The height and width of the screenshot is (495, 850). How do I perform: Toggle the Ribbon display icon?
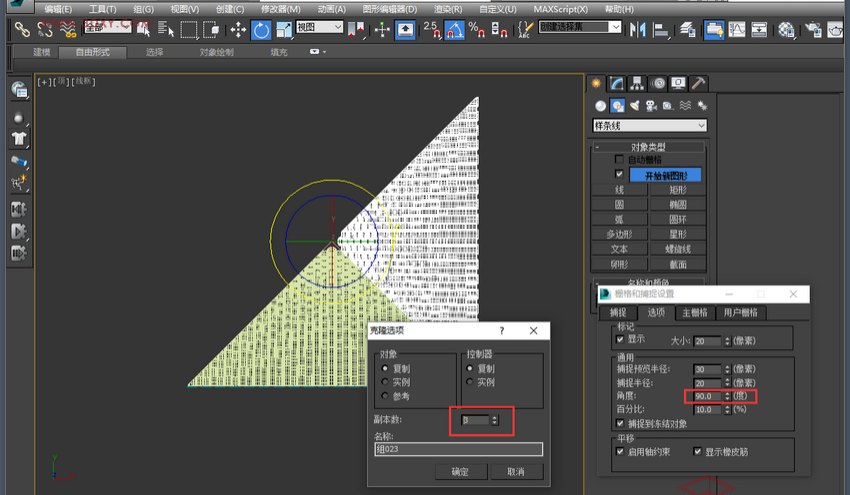point(714,30)
